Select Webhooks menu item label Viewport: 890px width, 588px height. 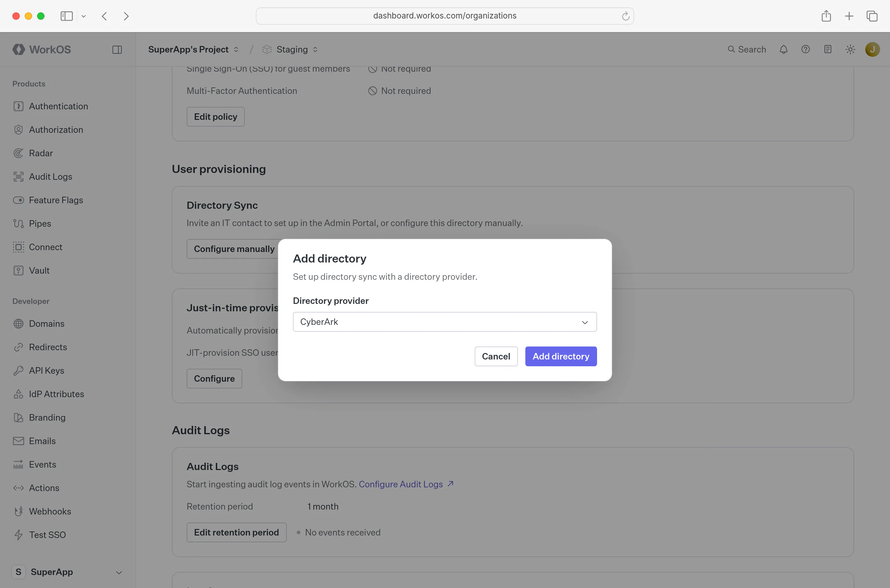click(50, 511)
